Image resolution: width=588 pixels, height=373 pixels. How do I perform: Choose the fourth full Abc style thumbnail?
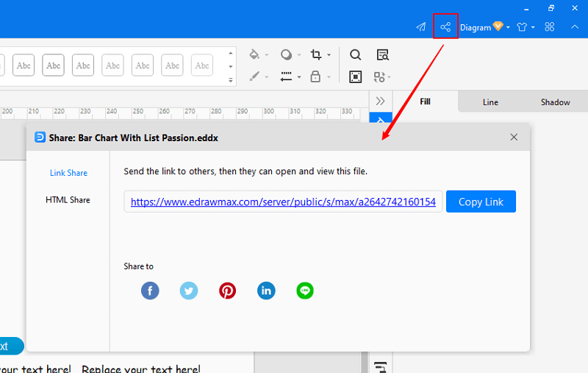click(112, 65)
